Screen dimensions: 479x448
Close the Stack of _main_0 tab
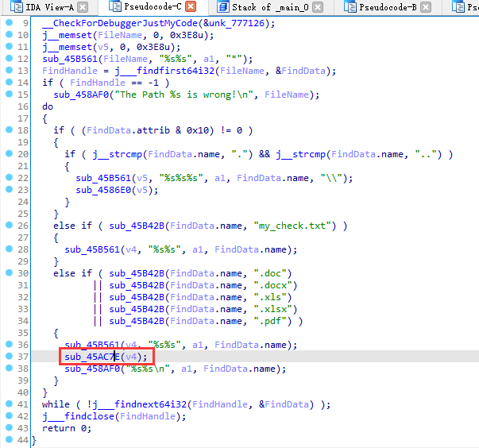pos(318,7)
